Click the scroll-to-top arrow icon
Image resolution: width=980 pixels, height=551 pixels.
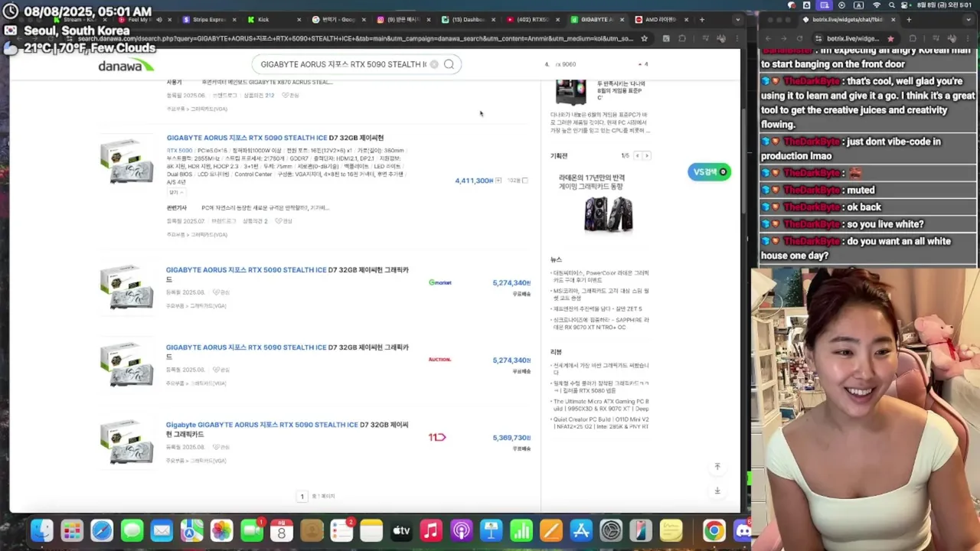click(x=717, y=466)
